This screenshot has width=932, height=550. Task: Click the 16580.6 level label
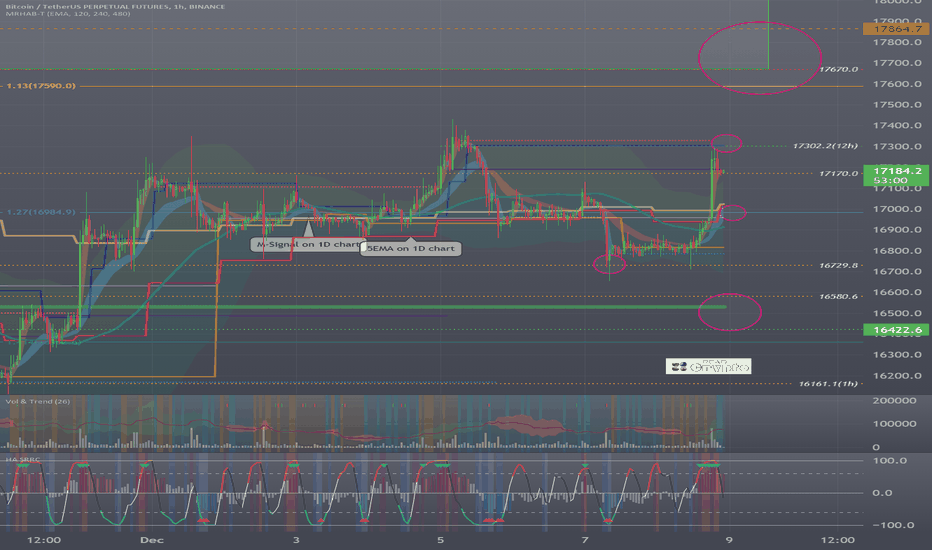pos(838,296)
